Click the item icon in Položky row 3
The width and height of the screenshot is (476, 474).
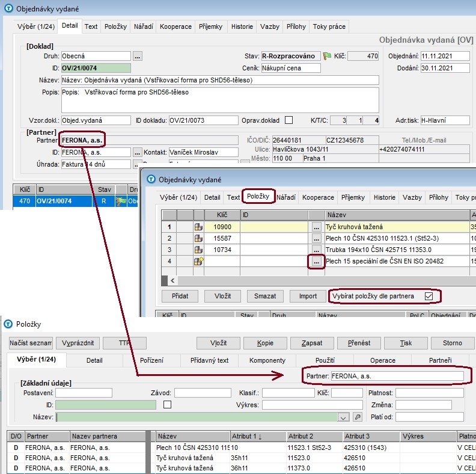[198, 250]
